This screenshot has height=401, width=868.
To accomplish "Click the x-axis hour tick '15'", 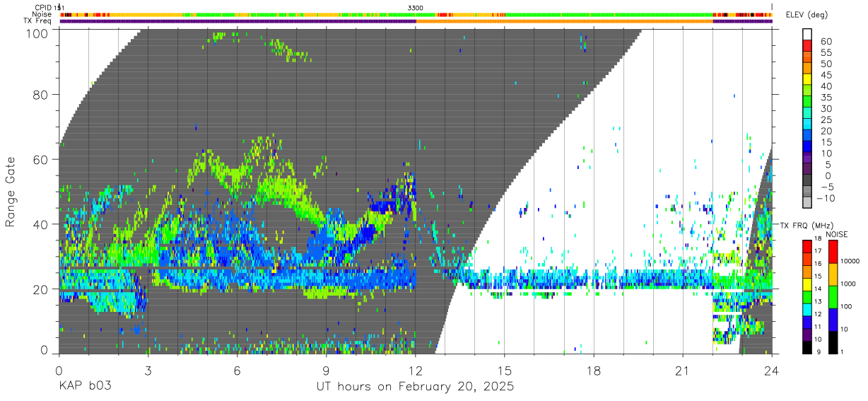I will [505, 370].
